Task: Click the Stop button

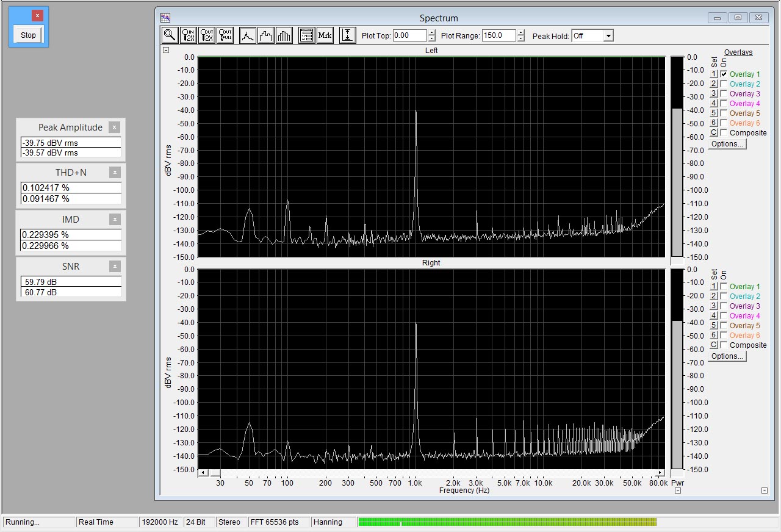Action: click(x=29, y=35)
